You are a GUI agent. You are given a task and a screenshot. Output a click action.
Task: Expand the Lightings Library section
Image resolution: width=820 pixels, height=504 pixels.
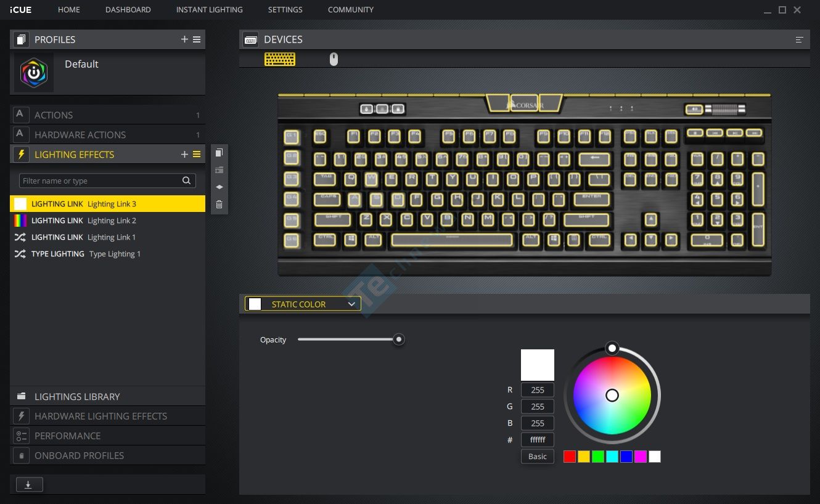[107, 396]
